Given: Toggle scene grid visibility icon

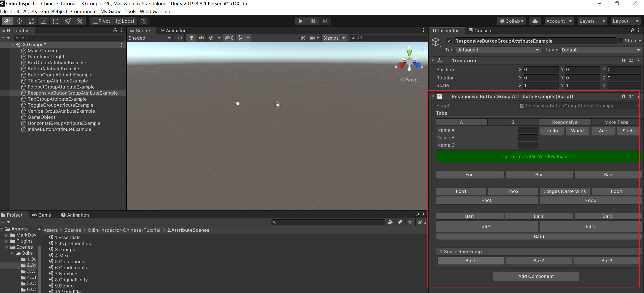Looking at the screenshot, I should [240, 38].
